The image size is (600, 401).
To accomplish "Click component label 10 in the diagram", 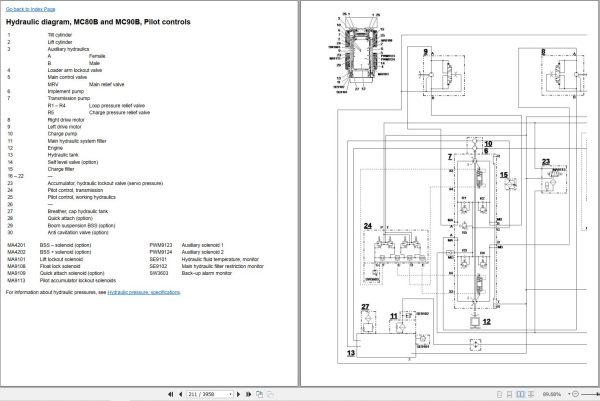I will point(488,144).
